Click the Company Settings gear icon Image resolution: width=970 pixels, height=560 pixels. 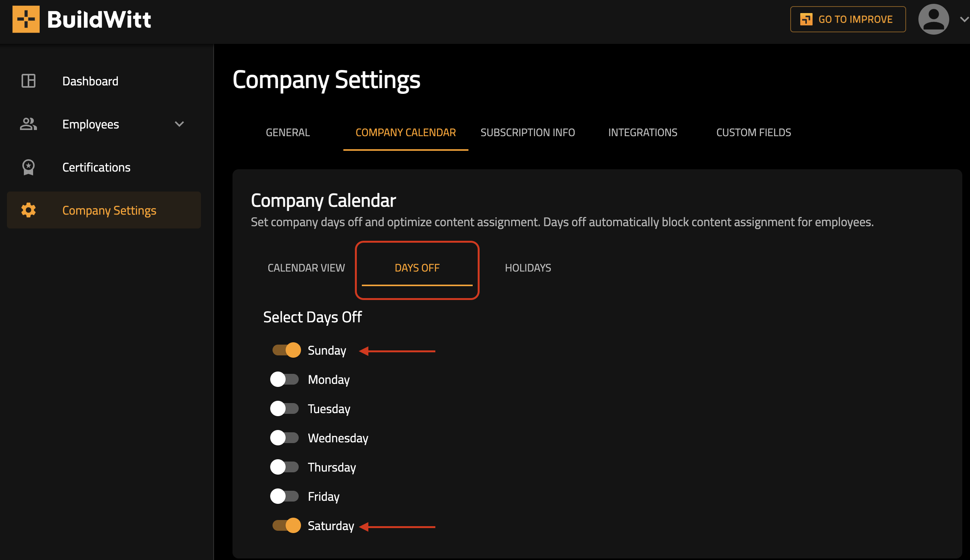[28, 210]
